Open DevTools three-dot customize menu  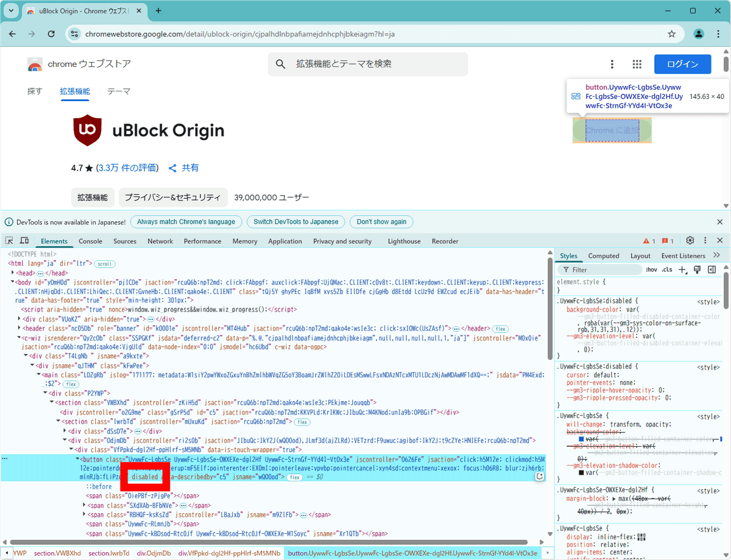point(705,241)
